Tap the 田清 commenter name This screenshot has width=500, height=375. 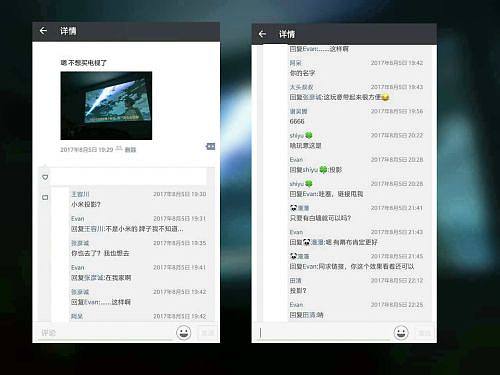point(295,281)
